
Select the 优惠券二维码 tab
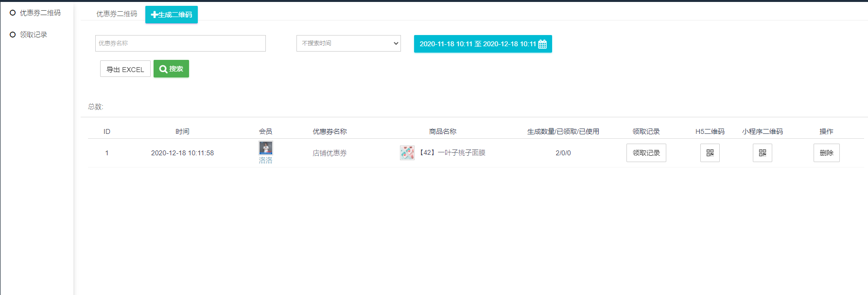[x=117, y=14]
